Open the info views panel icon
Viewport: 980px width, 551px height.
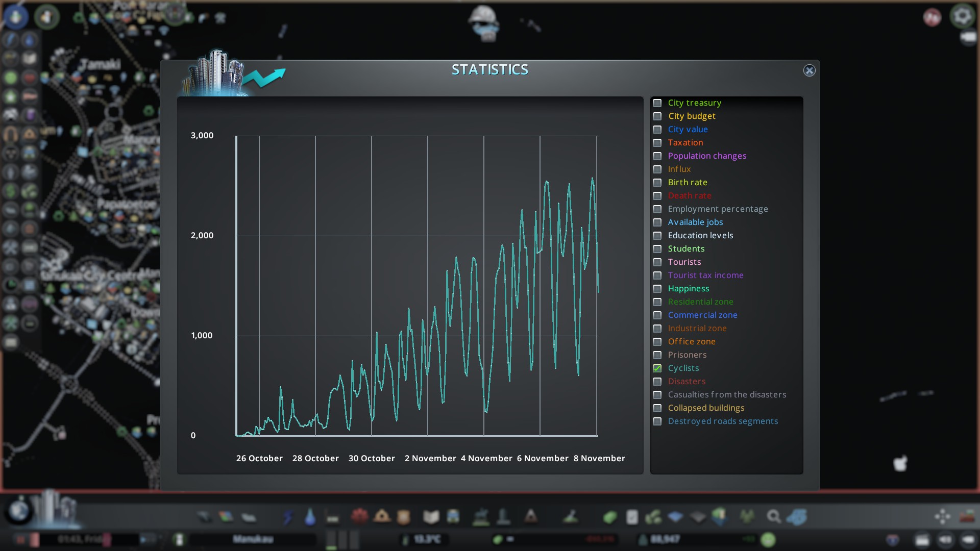[x=16, y=17]
